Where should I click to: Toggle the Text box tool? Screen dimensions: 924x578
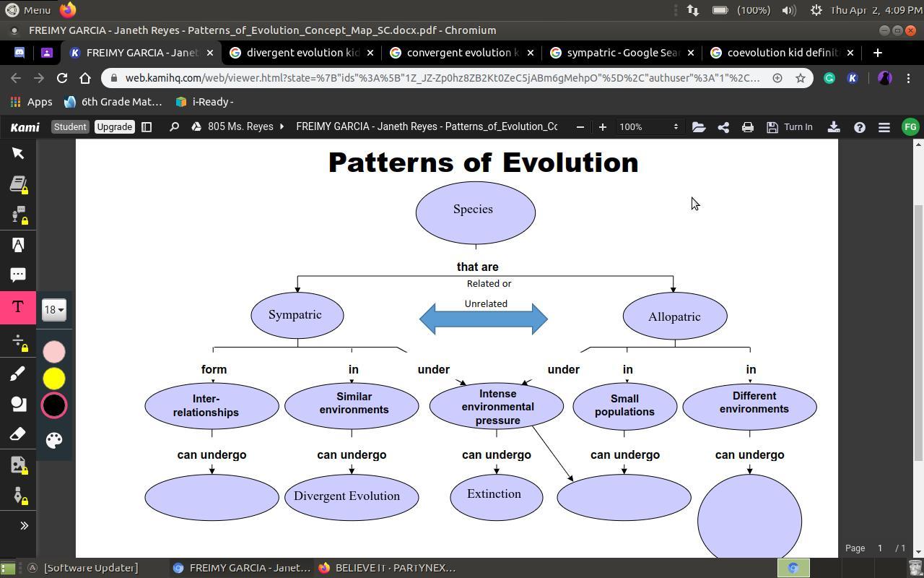pos(18,307)
